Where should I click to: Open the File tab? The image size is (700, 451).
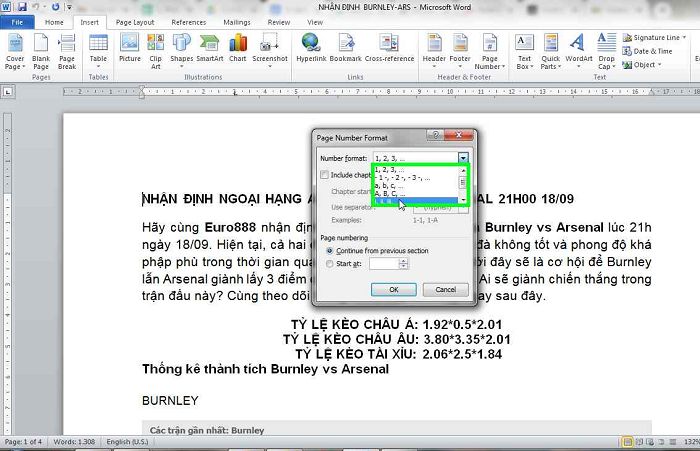pyautogui.click(x=17, y=22)
